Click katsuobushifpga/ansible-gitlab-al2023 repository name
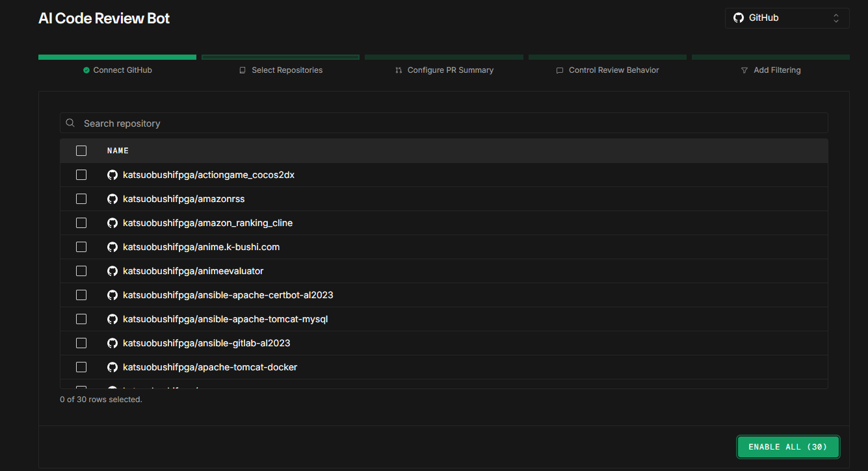This screenshot has width=868, height=471. 207,343
